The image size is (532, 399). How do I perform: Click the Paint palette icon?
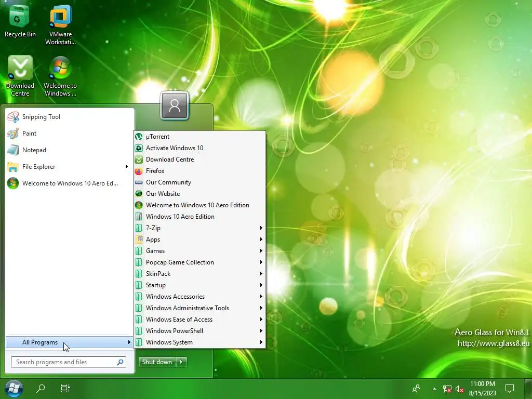[13, 134]
